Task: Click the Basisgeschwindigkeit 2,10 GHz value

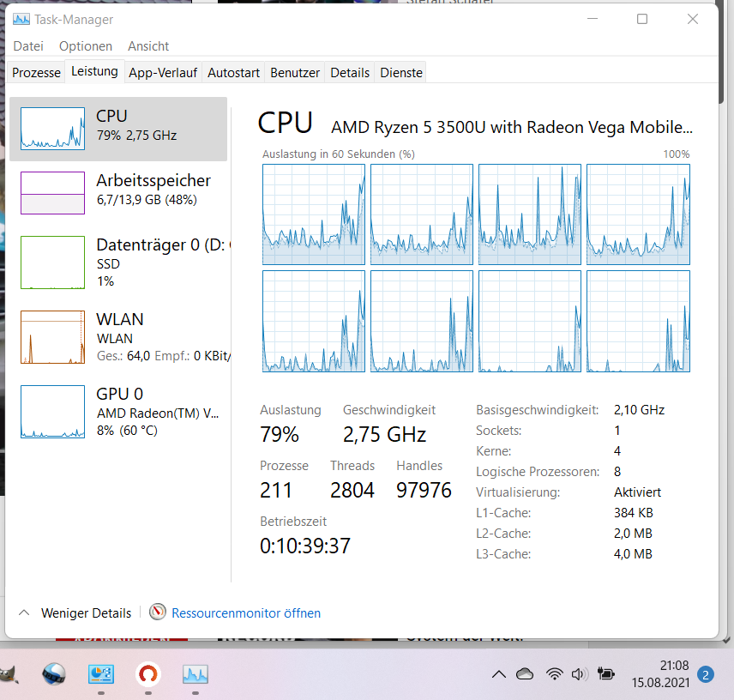Action: coord(639,410)
